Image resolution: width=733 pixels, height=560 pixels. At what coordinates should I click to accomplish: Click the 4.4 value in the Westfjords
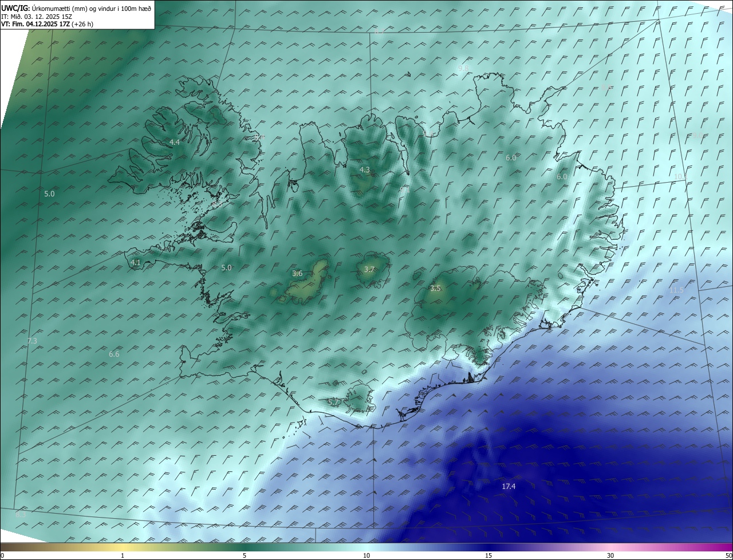pyautogui.click(x=175, y=142)
